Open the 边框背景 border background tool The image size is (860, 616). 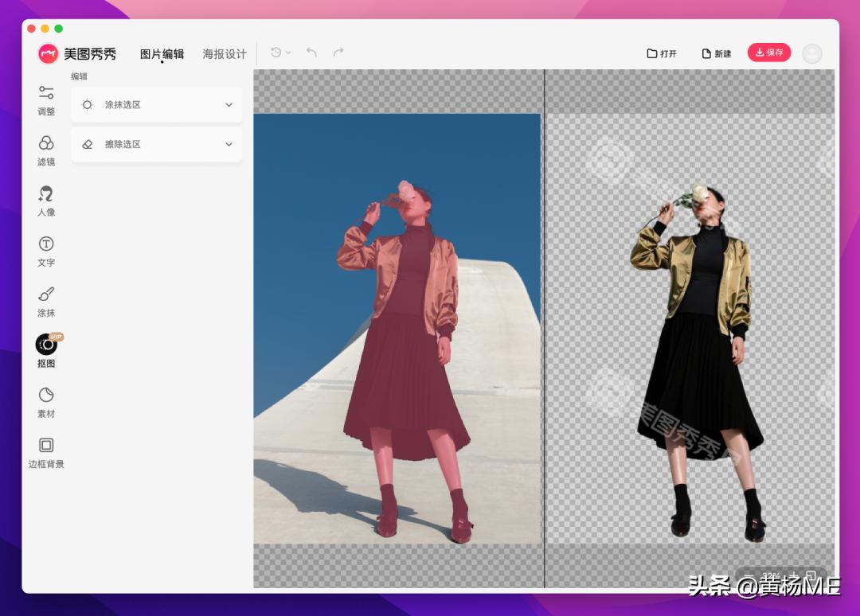point(45,451)
